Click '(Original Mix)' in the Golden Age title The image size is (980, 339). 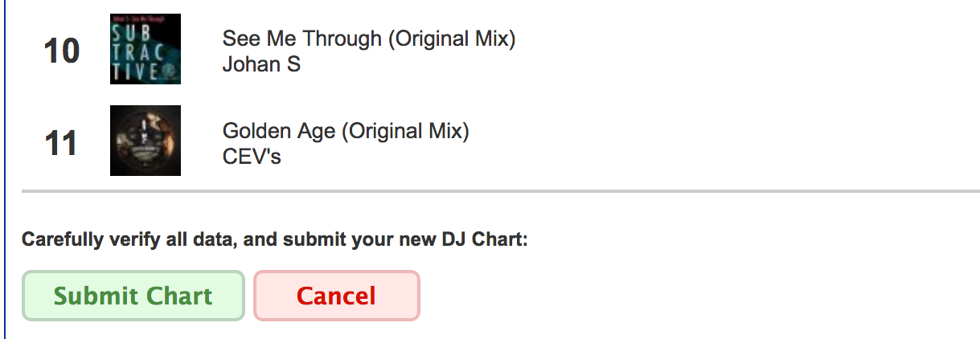[406, 130]
